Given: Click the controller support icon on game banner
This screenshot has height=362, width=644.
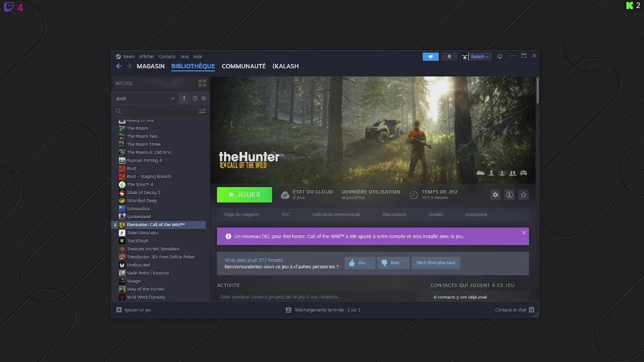Looking at the screenshot, I should click(523, 172).
